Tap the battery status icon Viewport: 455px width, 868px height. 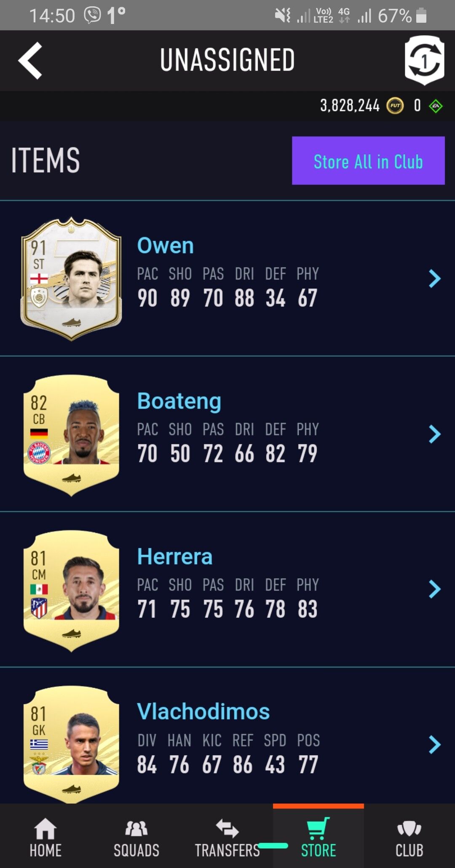[x=421, y=16]
